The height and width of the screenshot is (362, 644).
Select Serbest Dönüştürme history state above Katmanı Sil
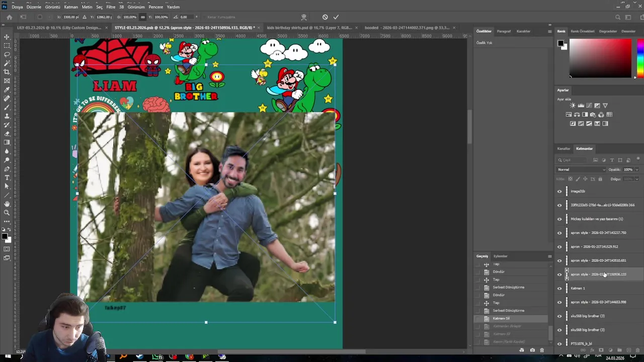pyautogui.click(x=508, y=311)
